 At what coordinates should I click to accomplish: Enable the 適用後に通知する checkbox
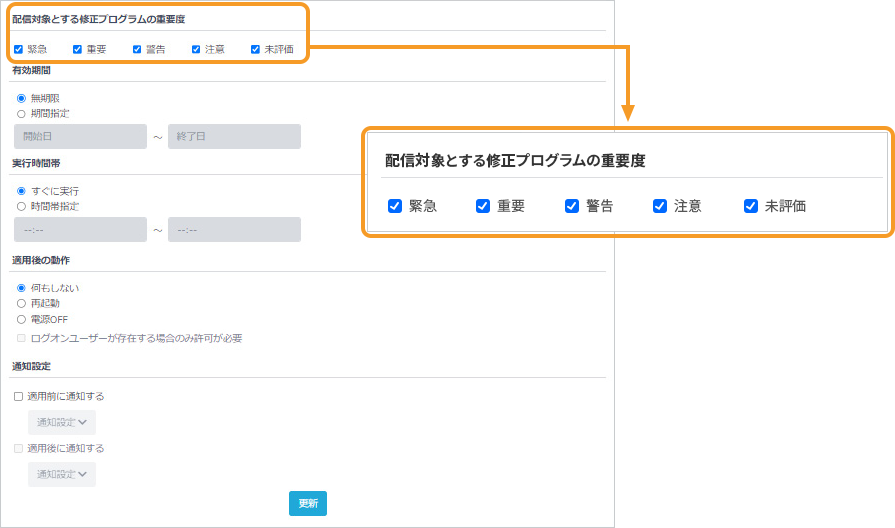pyautogui.click(x=18, y=448)
